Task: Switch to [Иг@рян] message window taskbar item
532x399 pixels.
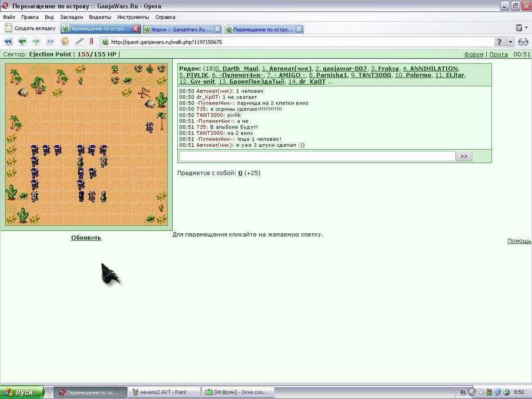Action: tap(238, 392)
